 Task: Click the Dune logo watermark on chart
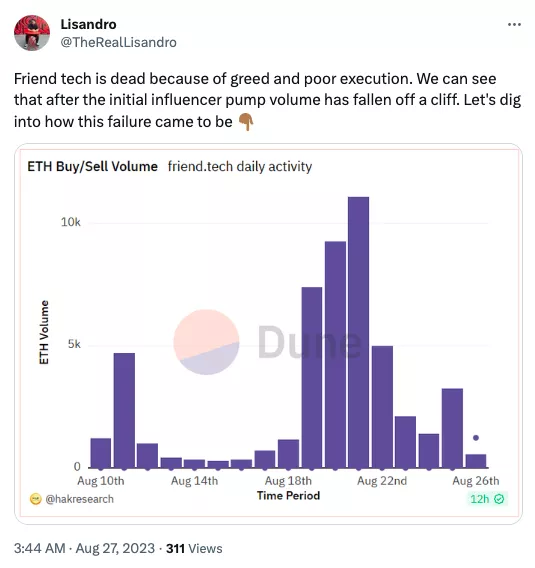point(267,342)
